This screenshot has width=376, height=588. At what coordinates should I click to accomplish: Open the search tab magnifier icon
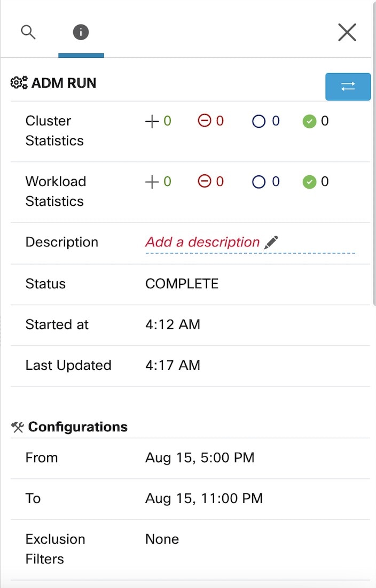pyautogui.click(x=28, y=32)
